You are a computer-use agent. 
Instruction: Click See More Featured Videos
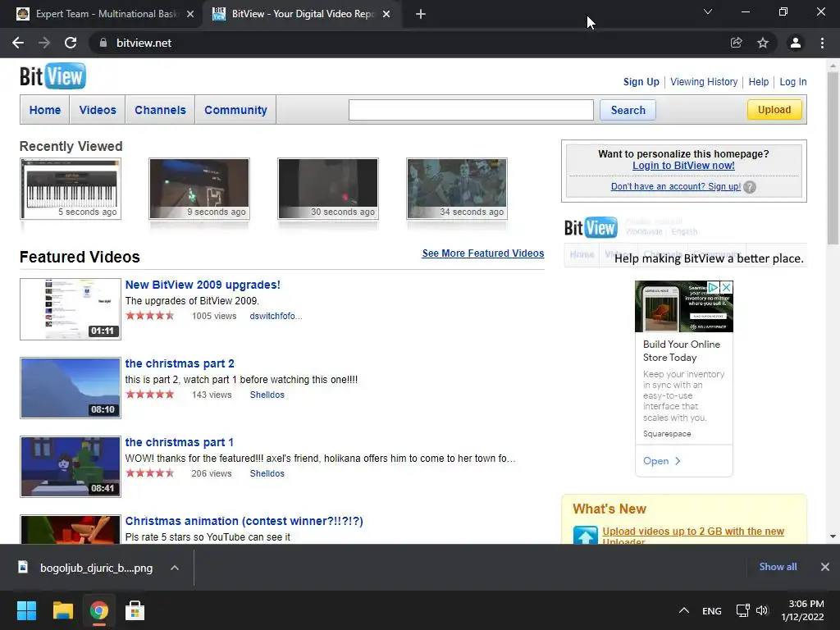click(482, 253)
